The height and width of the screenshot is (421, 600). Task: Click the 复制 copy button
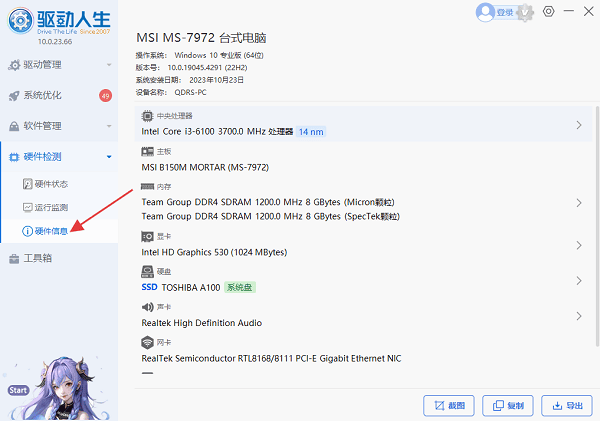coord(507,405)
